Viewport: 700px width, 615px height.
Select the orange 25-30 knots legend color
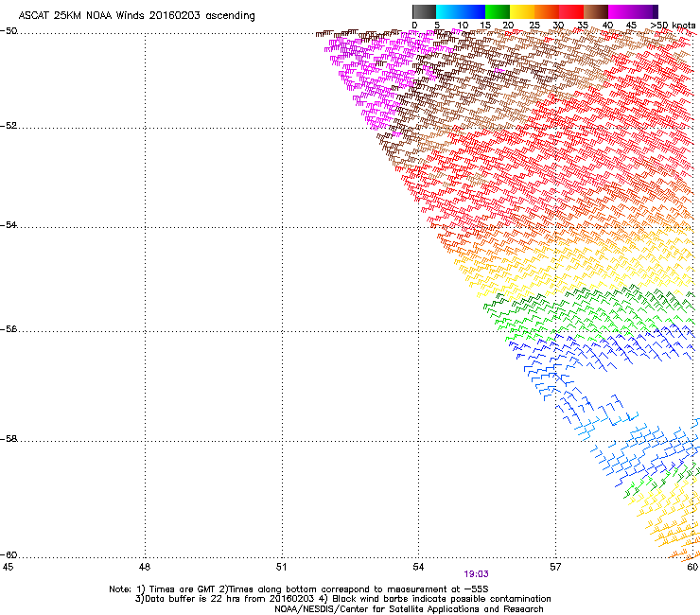547,11
